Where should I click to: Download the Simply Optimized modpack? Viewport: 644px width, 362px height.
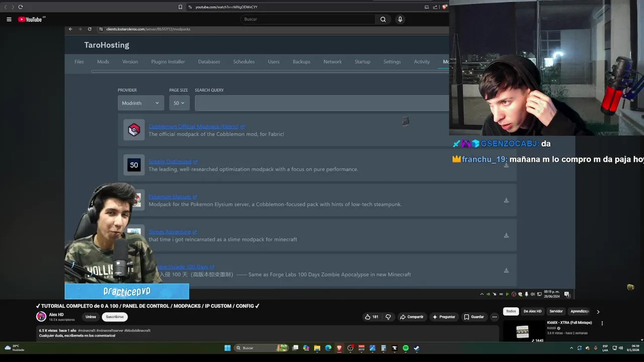click(506, 165)
